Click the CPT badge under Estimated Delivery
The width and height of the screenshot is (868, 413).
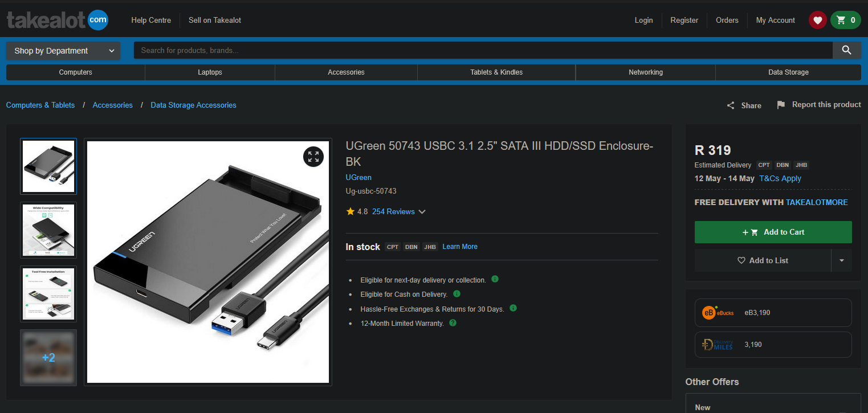(764, 165)
